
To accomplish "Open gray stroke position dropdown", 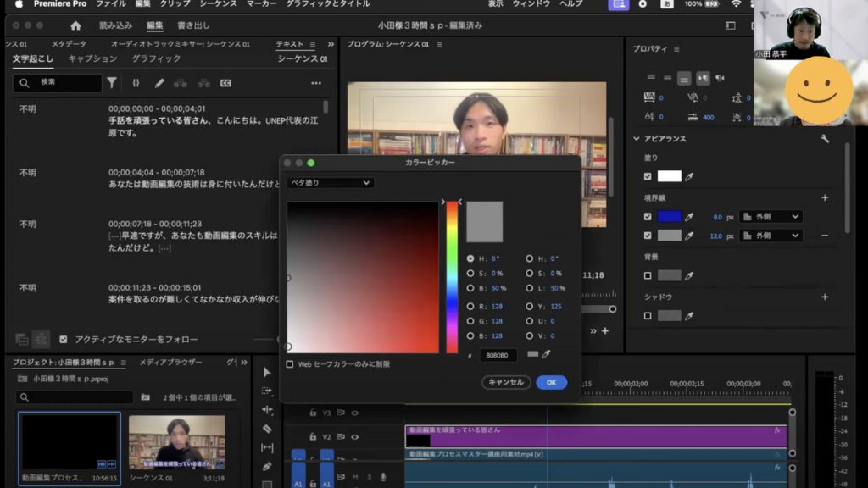I will pos(771,236).
